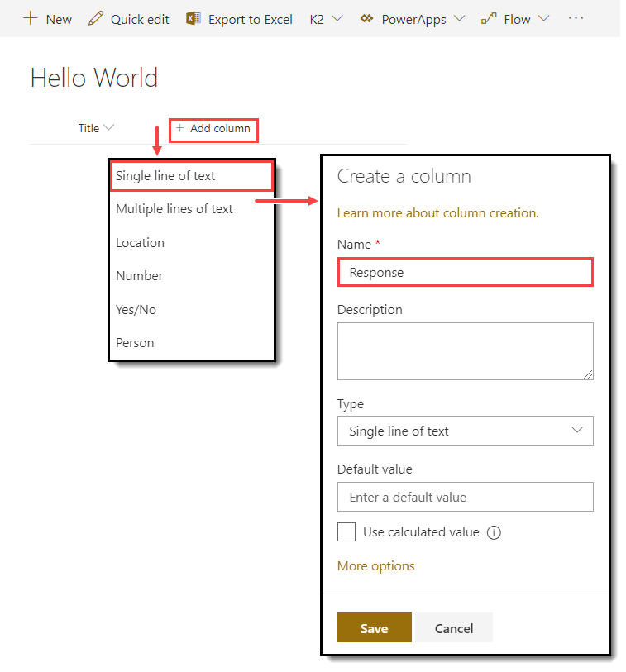
Task: Open the Type dropdown showing Single line of text
Action: pyautogui.click(x=465, y=431)
